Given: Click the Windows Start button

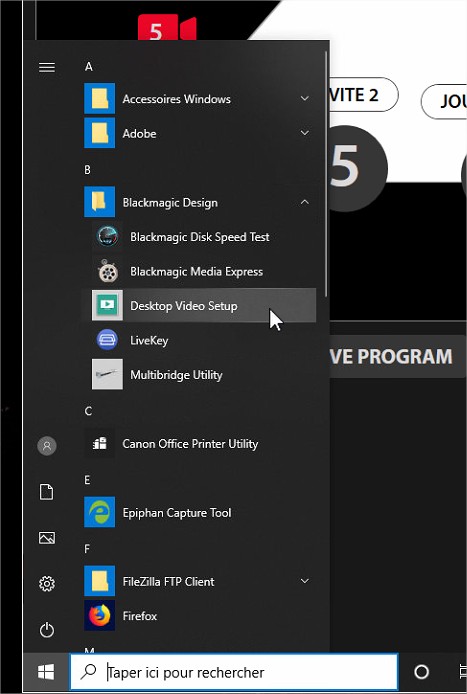Looking at the screenshot, I should [46, 672].
